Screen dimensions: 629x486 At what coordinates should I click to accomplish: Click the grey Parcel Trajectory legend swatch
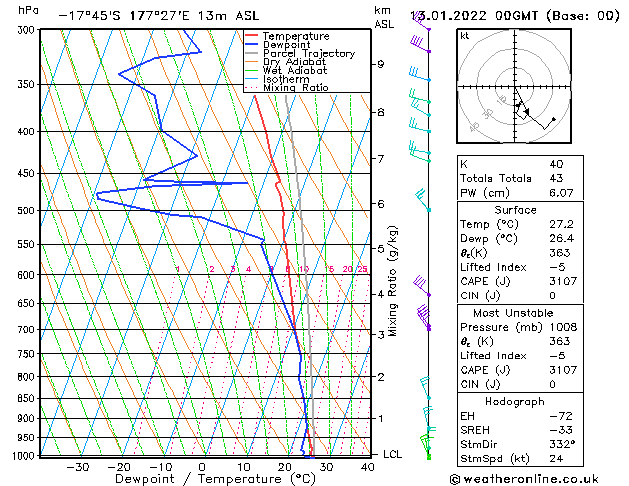coord(252,53)
